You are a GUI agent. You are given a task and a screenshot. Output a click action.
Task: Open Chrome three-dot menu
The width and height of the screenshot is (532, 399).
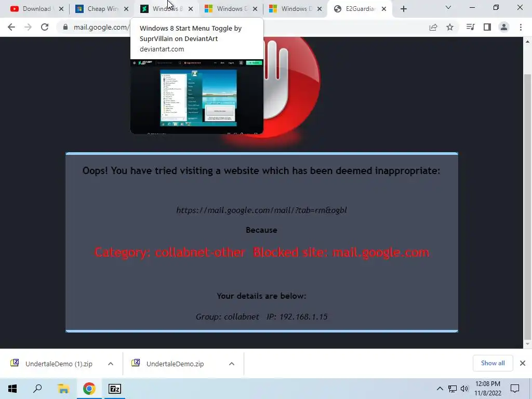(521, 27)
